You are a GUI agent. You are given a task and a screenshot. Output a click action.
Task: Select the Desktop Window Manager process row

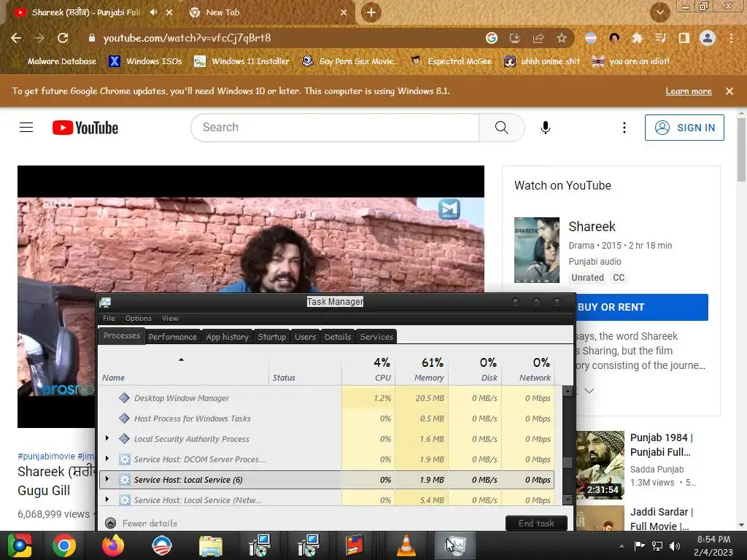pos(326,397)
